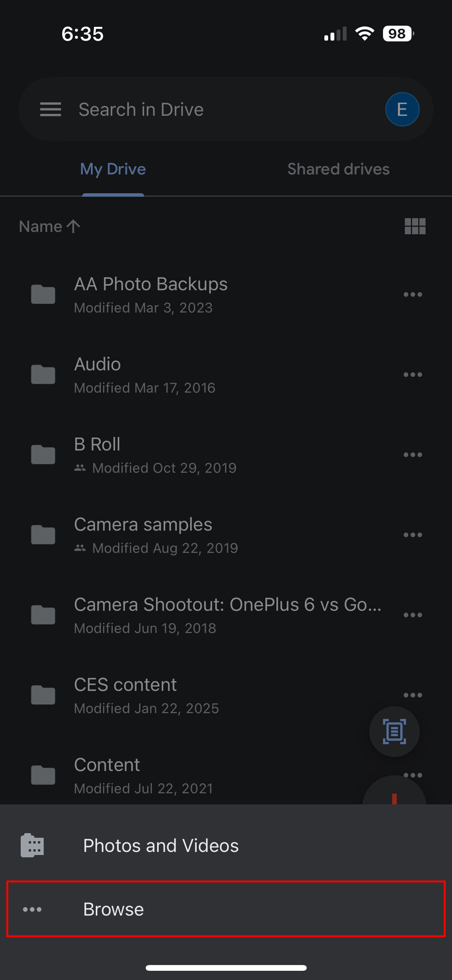452x980 pixels.
Task: Switch to the Shared drives tab
Action: tap(338, 169)
